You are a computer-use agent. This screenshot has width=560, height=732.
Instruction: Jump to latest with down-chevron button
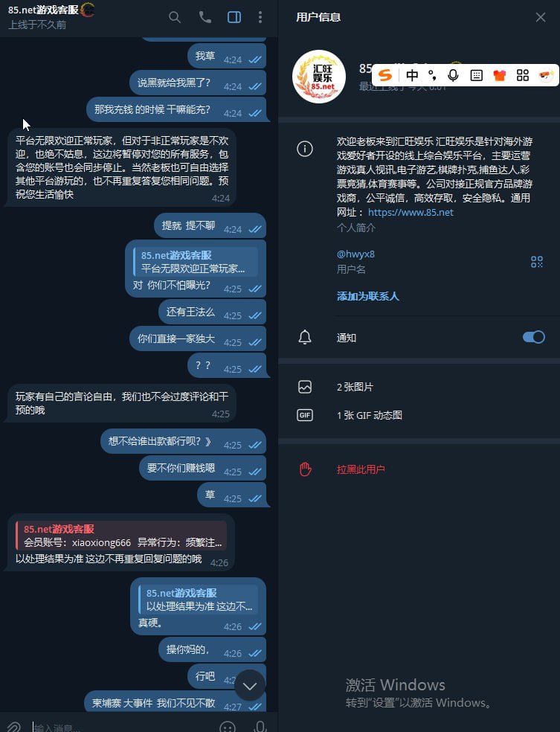tap(250, 685)
